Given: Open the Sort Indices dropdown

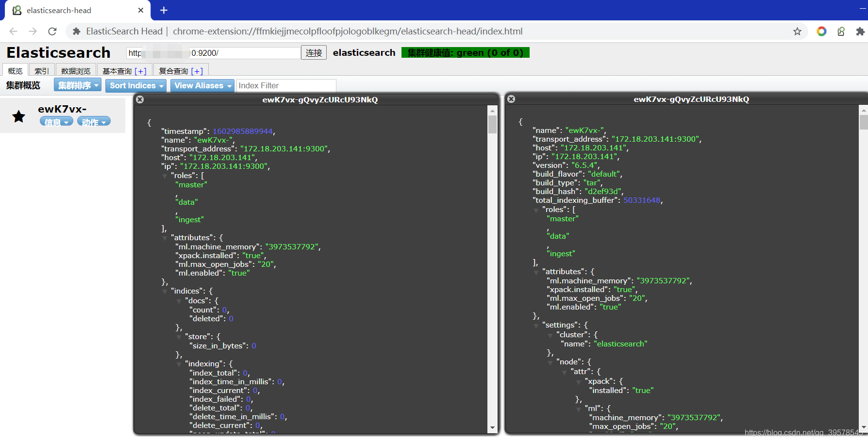Looking at the screenshot, I should click(x=136, y=85).
